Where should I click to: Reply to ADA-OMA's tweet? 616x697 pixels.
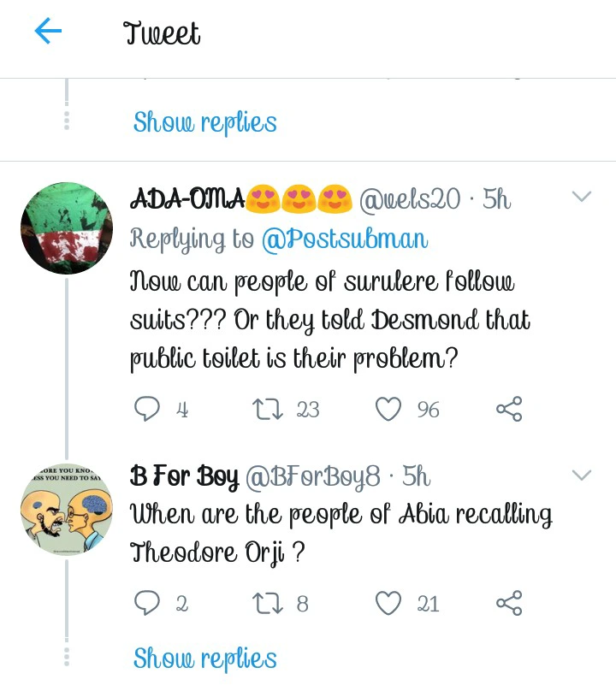pos(148,410)
